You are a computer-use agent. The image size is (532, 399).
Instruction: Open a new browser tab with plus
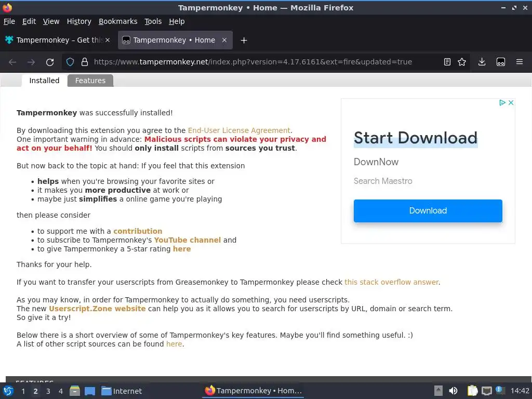[x=244, y=41]
